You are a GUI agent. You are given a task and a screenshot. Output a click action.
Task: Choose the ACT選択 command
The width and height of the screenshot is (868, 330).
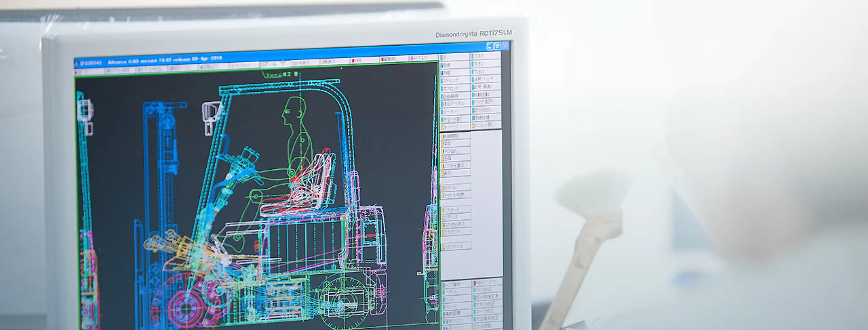(457, 284)
